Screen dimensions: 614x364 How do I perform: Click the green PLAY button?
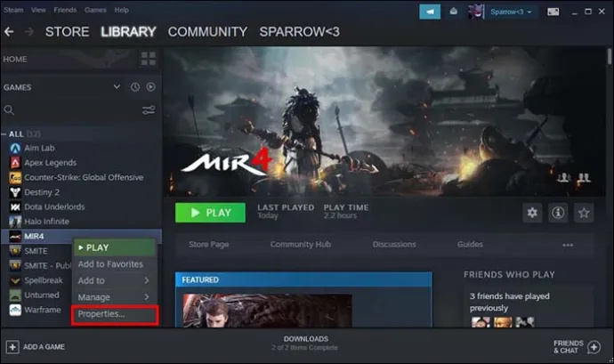tap(210, 213)
